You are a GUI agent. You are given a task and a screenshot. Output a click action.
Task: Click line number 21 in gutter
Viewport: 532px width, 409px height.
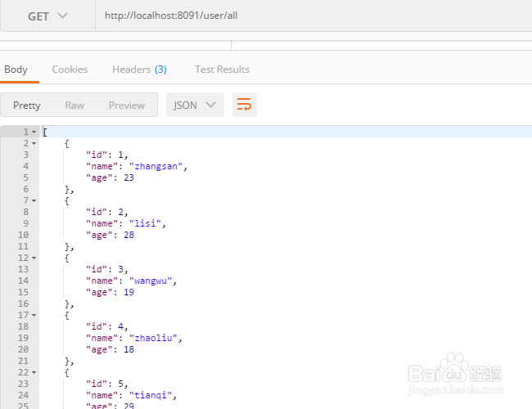[24, 362]
